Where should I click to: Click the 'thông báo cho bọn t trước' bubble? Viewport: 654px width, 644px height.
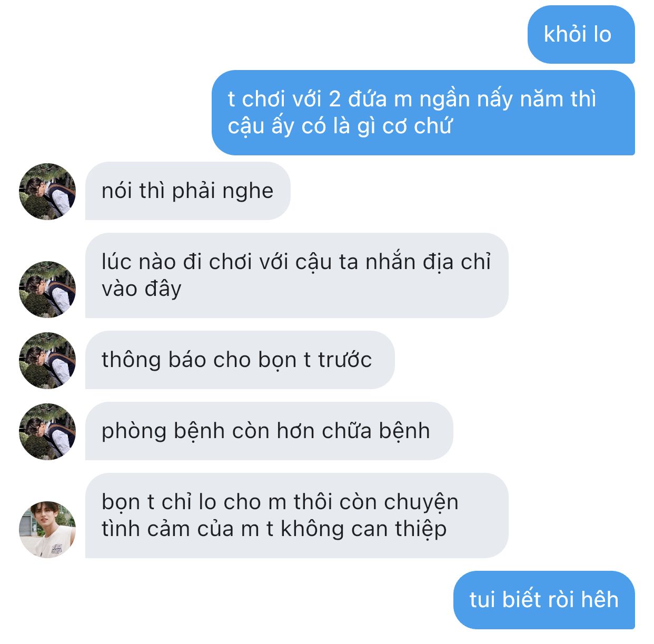coord(240,360)
